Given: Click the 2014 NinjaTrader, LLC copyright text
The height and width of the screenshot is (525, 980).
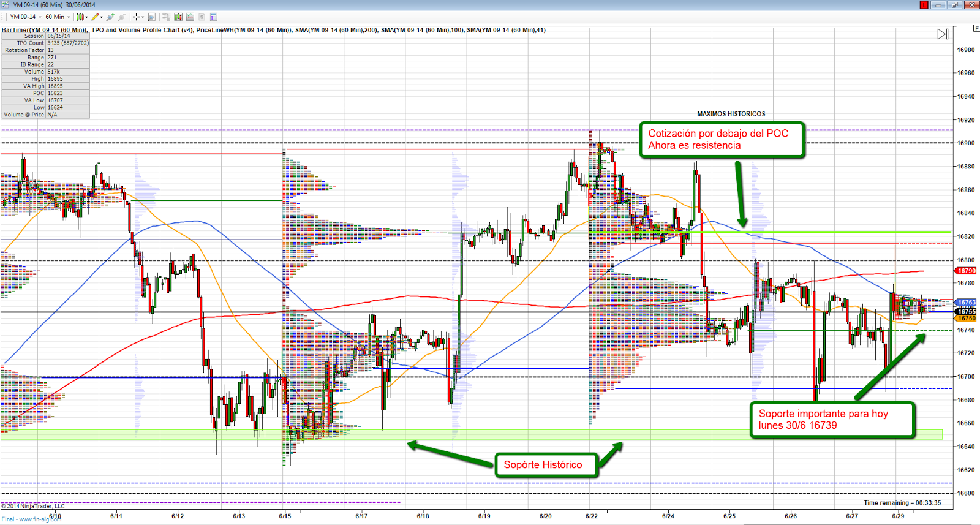Looking at the screenshot, I should point(33,506).
